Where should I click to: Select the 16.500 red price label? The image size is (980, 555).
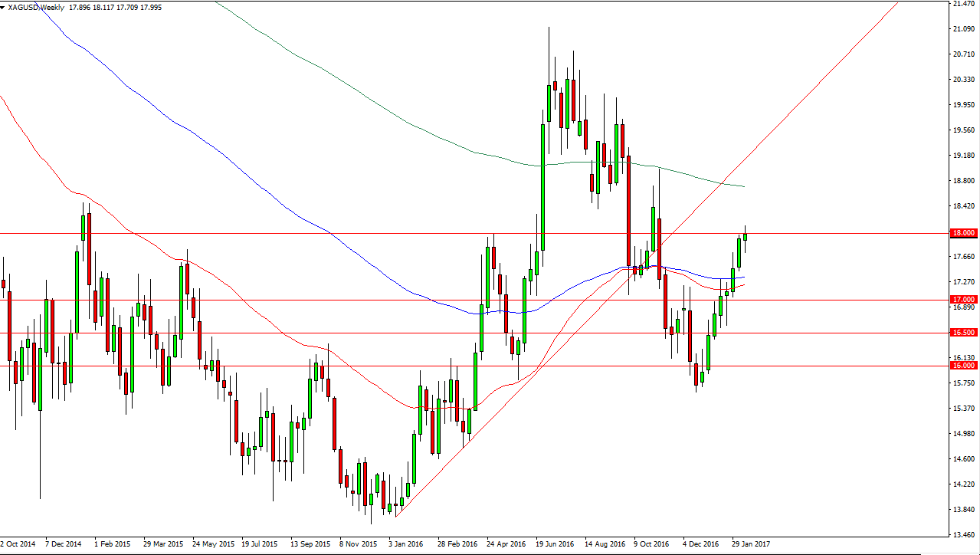coord(962,333)
